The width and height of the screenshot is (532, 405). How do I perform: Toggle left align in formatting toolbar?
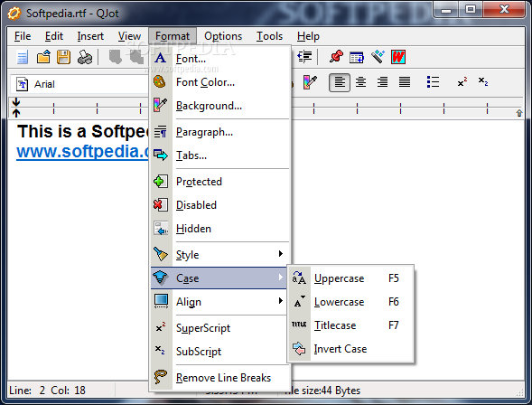coord(340,82)
